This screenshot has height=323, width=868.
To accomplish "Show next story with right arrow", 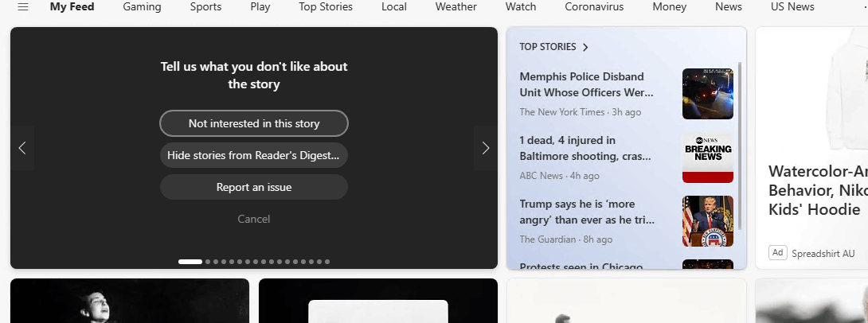I will (x=486, y=148).
